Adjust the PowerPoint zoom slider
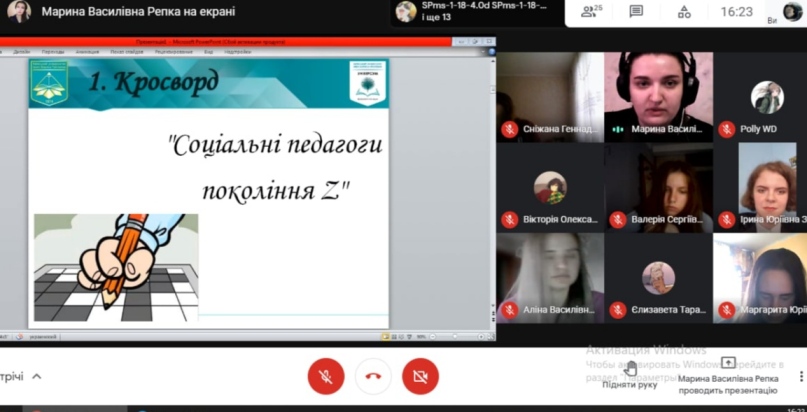Viewport: 807px width, 412px height. (x=455, y=337)
